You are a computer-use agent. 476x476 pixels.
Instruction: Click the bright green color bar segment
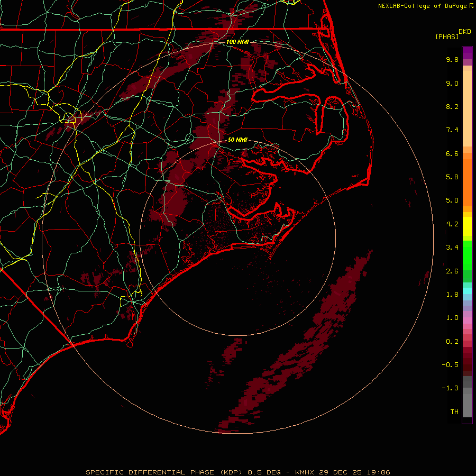click(x=467, y=255)
